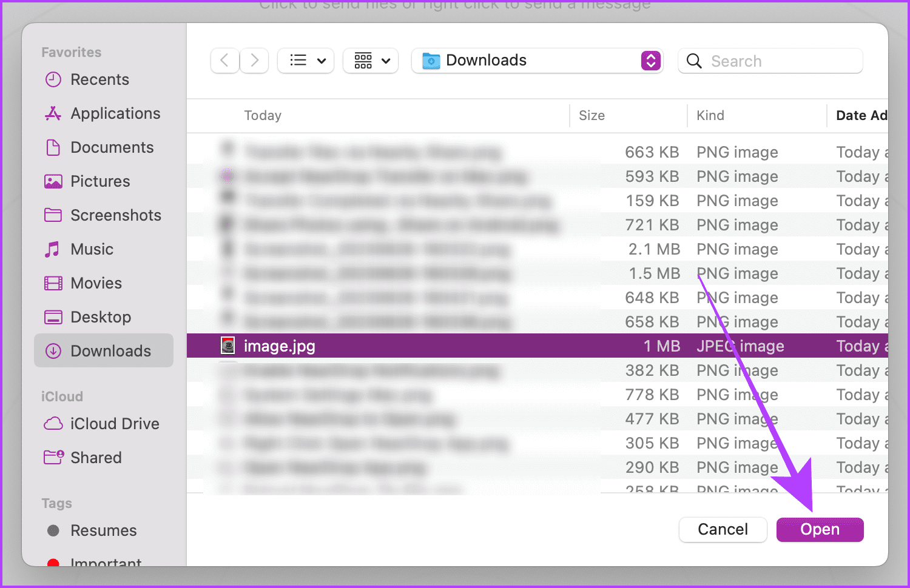
Task: Click the blue Downloads folder icon
Action: point(431,61)
